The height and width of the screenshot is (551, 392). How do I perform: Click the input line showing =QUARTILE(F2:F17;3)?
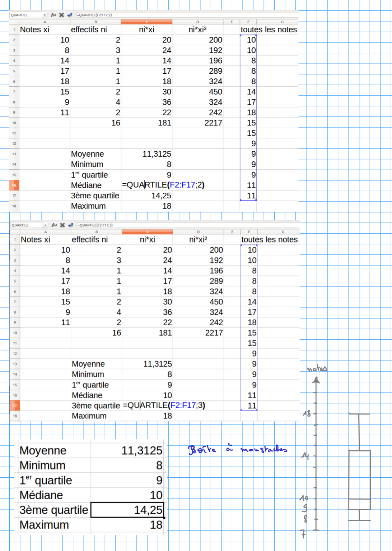[188, 225]
